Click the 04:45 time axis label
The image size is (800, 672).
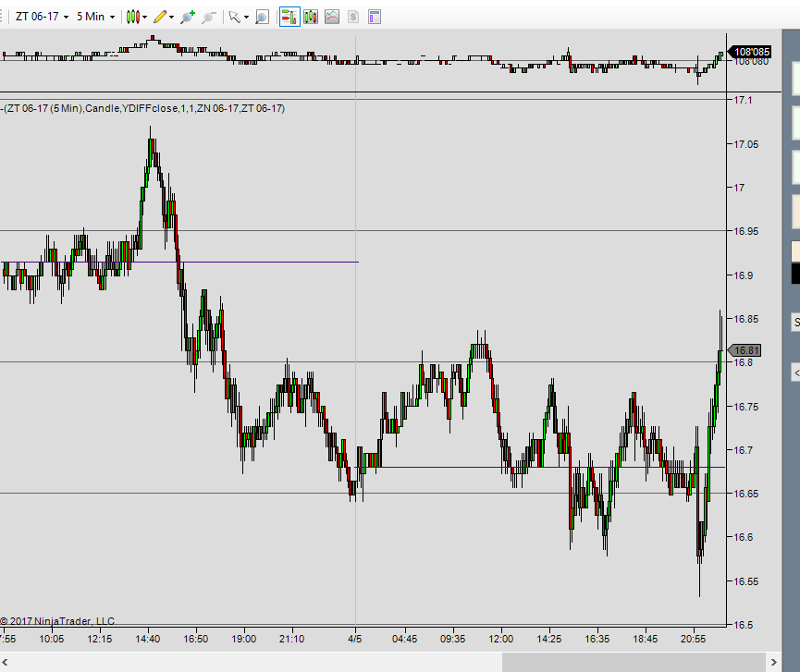pos(404,639)
